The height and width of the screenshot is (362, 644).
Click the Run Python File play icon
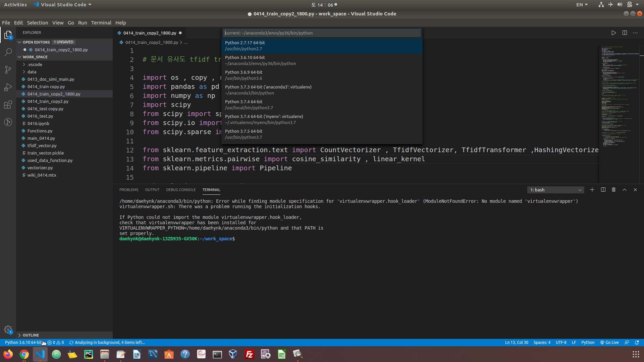pos(613,33)
